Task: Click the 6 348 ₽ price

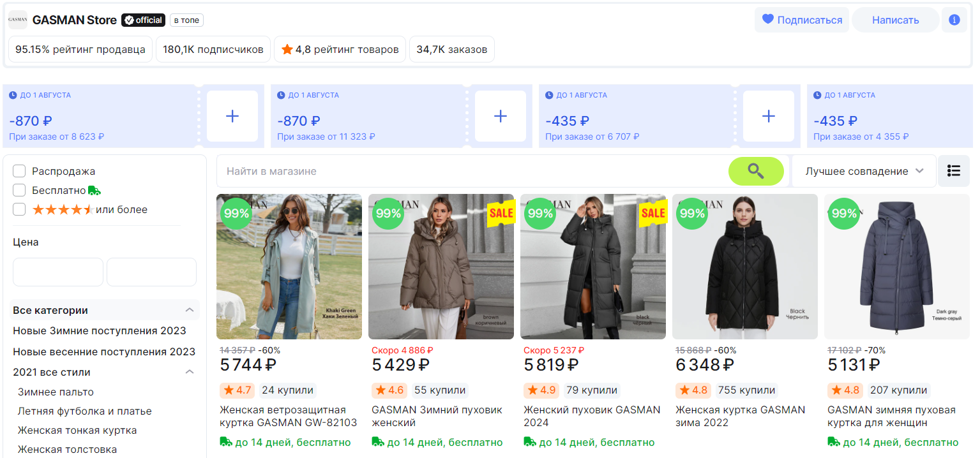Action: pyautogui.click(x=705, y=365)
